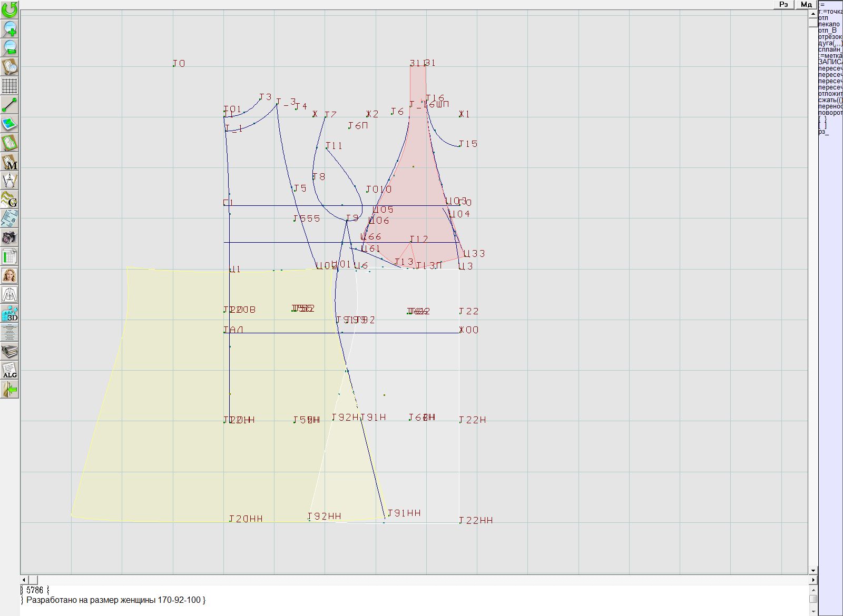Launch the 3D view icon
The image size is (843, 616).
[9, 313]
